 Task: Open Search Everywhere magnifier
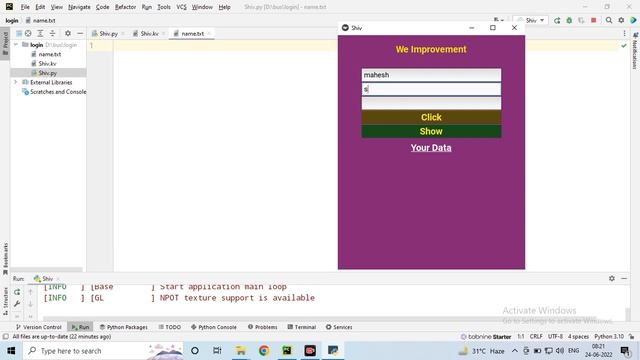(x=609, y=20)
